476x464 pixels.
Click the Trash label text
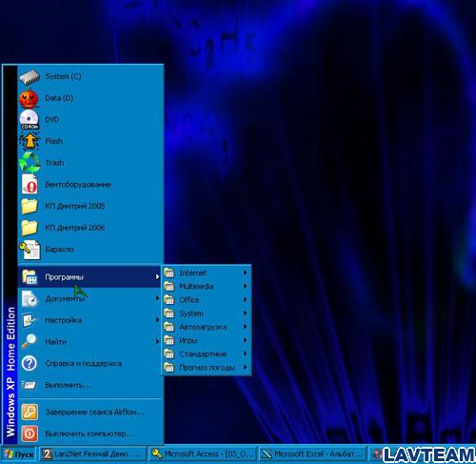click(x=54, y=163)
